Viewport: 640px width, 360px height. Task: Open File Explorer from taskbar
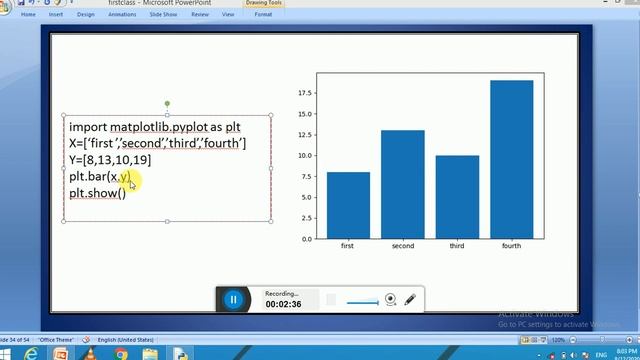(151, 353)
